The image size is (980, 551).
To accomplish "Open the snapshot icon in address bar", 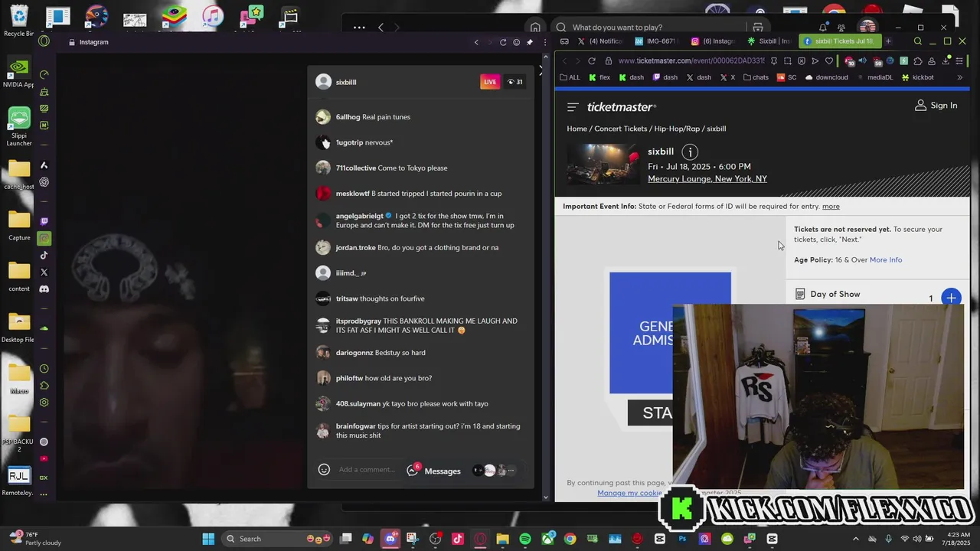I will (787, 60).
